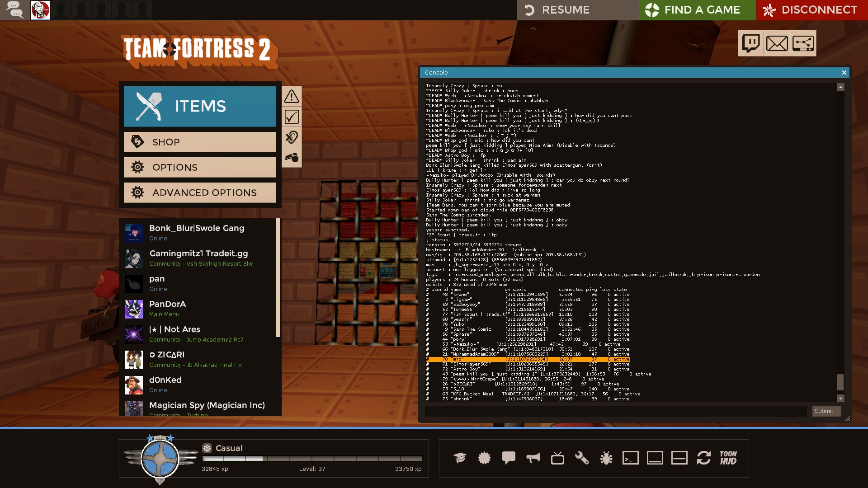Open the ITEMS backpack menu

click(x=200, y=106)
